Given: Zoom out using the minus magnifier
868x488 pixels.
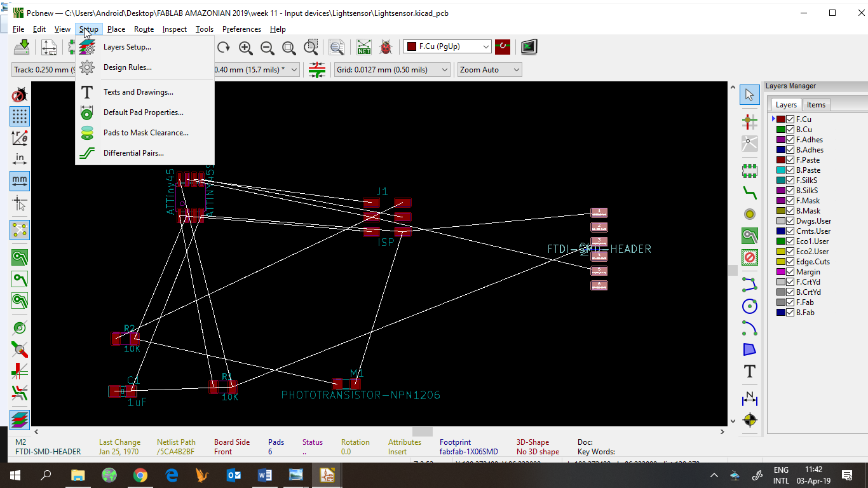Looking at the screenshot, I should coord(268,47).
